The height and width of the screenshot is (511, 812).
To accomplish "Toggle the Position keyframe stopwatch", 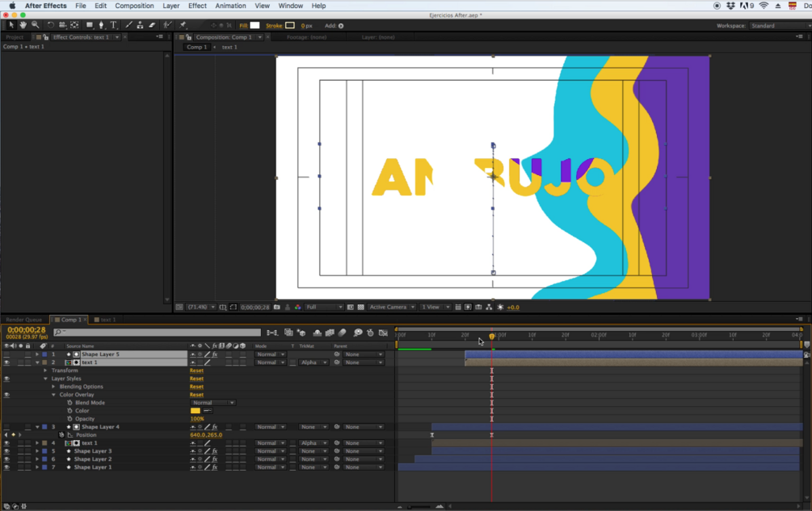I will 61,434.
